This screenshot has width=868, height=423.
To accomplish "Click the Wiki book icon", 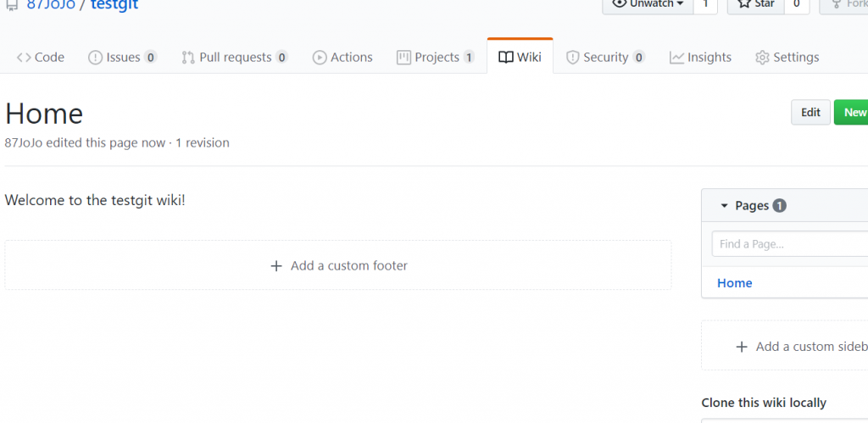I will coord(506,58).
